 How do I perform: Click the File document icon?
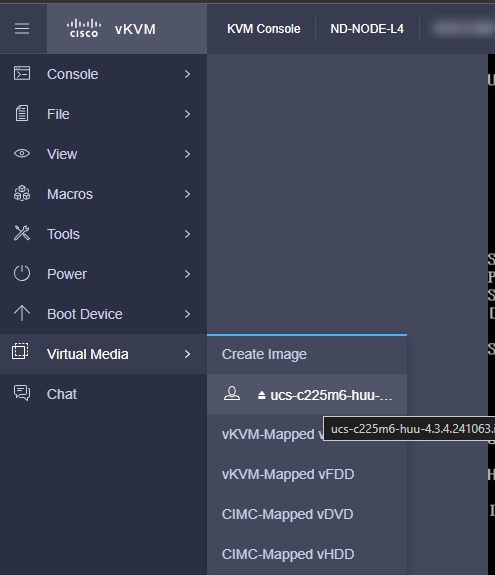22,113
